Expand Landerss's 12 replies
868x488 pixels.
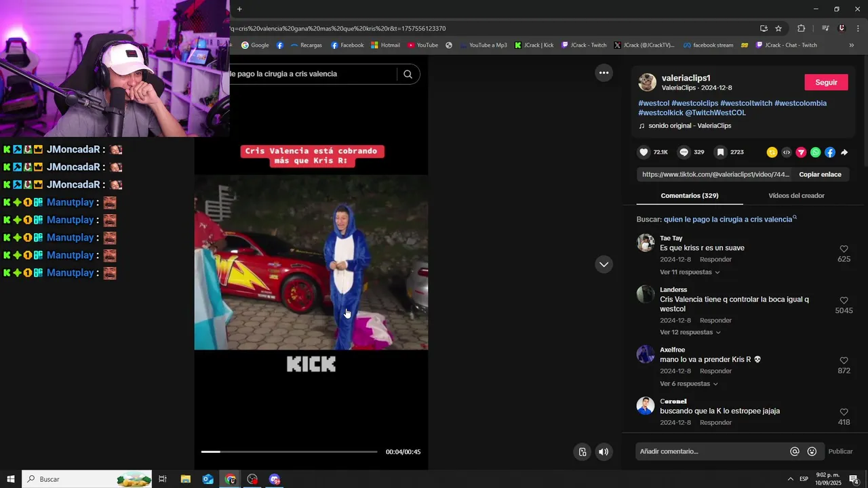[690, 333]
